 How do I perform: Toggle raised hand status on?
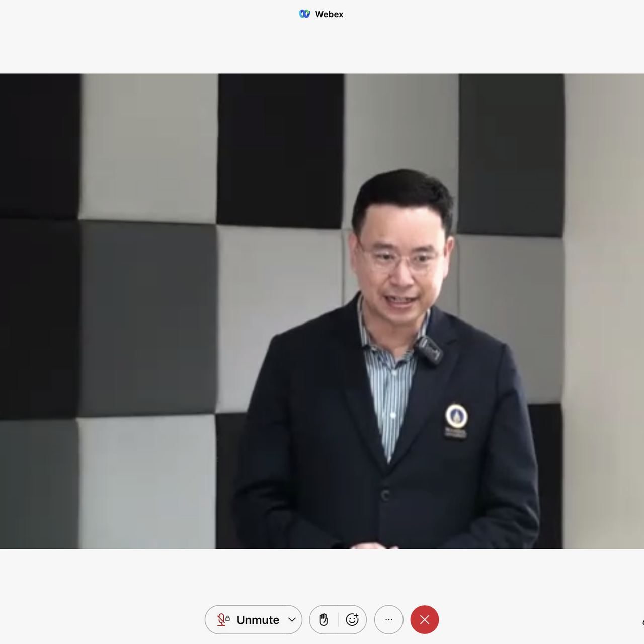[x=324, y=620]
